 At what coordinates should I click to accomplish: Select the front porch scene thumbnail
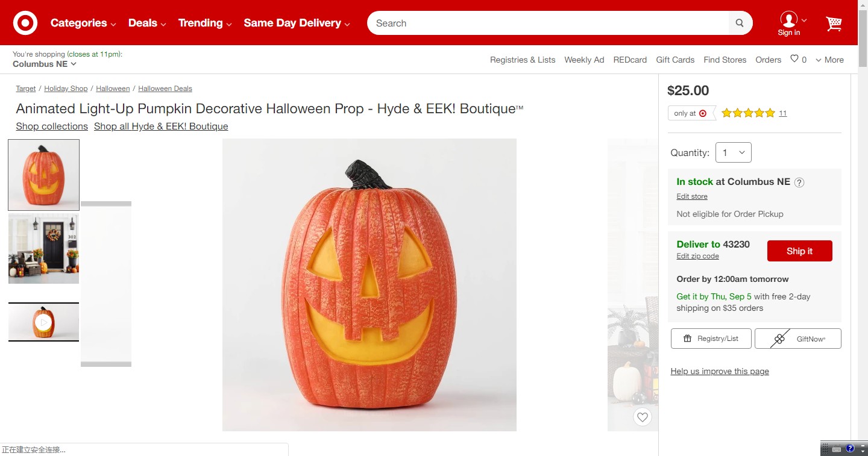[x=43, y=248]
